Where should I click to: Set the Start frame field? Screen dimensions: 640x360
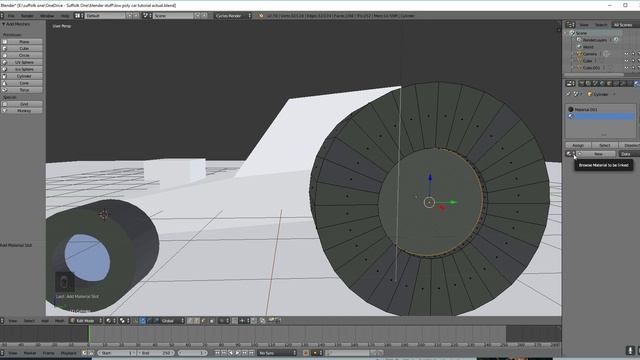[117, 353]
